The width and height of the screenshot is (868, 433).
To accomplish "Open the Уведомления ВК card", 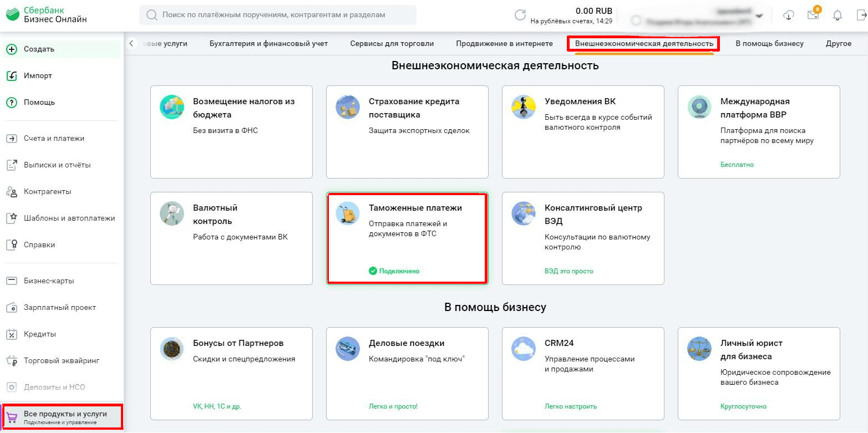I will click(x=583, y=132).
